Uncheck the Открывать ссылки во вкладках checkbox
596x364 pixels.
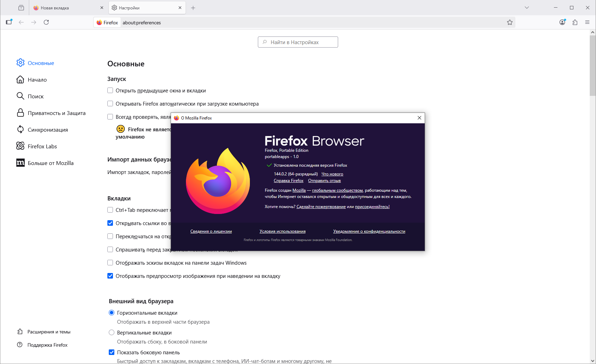click(110, 223)
